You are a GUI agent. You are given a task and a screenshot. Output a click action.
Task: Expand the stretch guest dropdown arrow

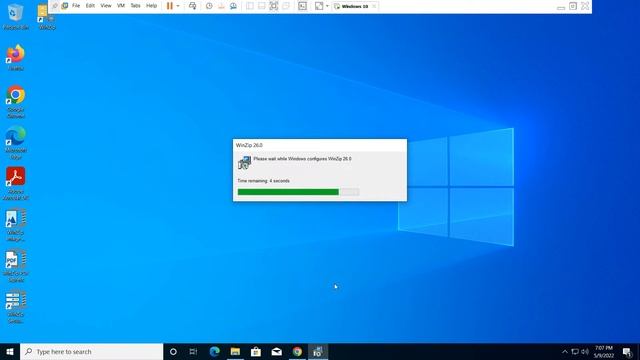[x=327, y=6]
